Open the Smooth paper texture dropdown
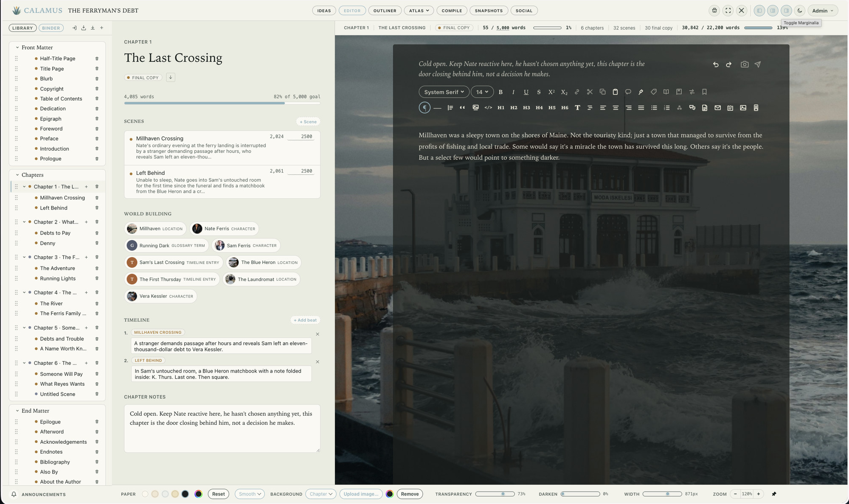The width and height of the screenshot is (849, 504). [250, 494]
